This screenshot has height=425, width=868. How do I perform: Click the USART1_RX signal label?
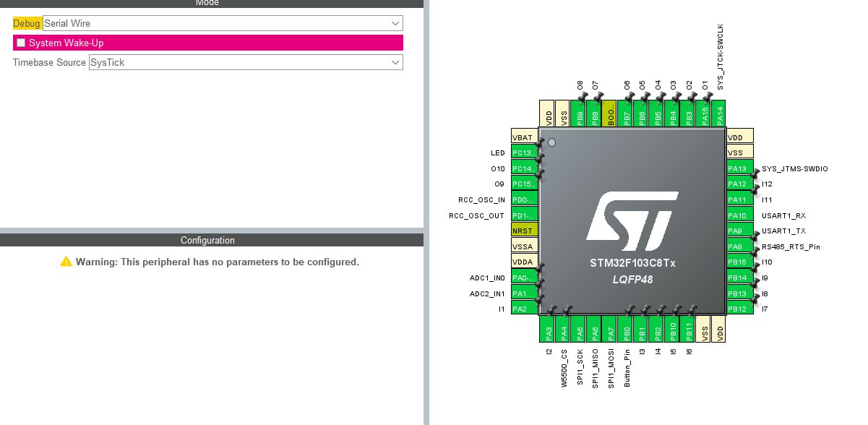click(783, 215)
